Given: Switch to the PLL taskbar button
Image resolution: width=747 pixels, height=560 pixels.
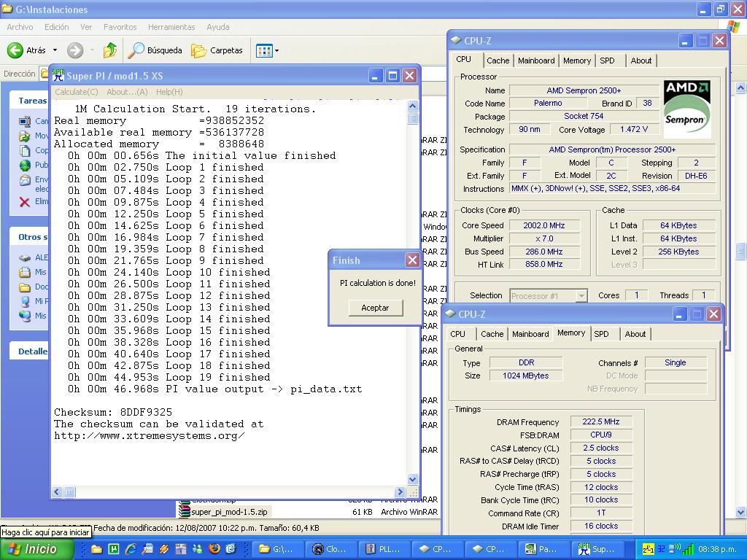Looking at the screenshot, I should [x=384, y=549].
